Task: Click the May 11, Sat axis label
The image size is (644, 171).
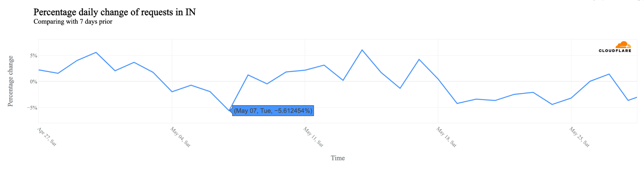Action: pos(314,137)
